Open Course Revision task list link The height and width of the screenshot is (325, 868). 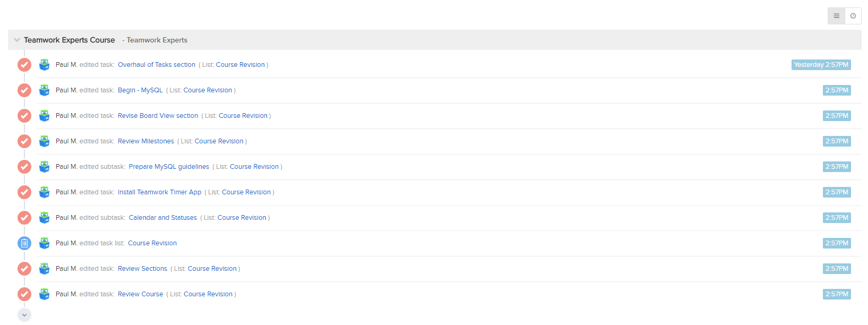point(152,243)
